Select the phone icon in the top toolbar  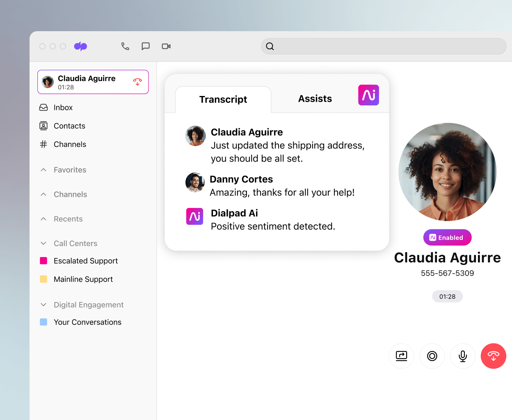pyautogui.click(x=125, y=46)
